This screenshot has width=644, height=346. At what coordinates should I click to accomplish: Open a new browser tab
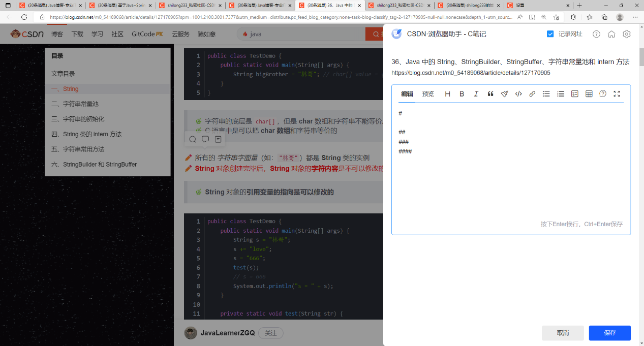(x=579, y=5)
